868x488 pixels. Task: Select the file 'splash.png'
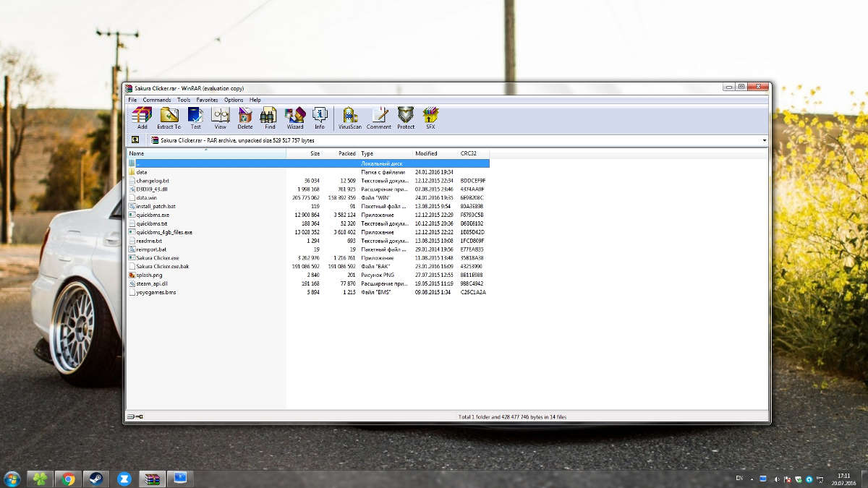click(x=150, y=275)
